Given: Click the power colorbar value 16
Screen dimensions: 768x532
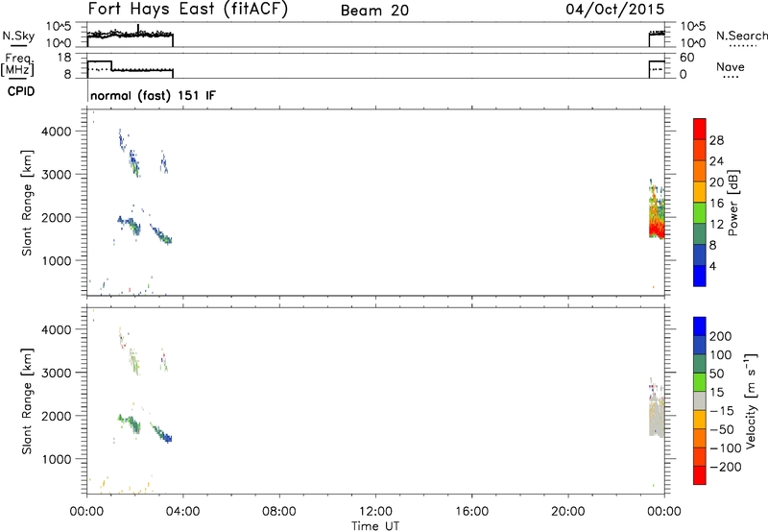Looking at the screenshot, I should click(x=716, y=204).
